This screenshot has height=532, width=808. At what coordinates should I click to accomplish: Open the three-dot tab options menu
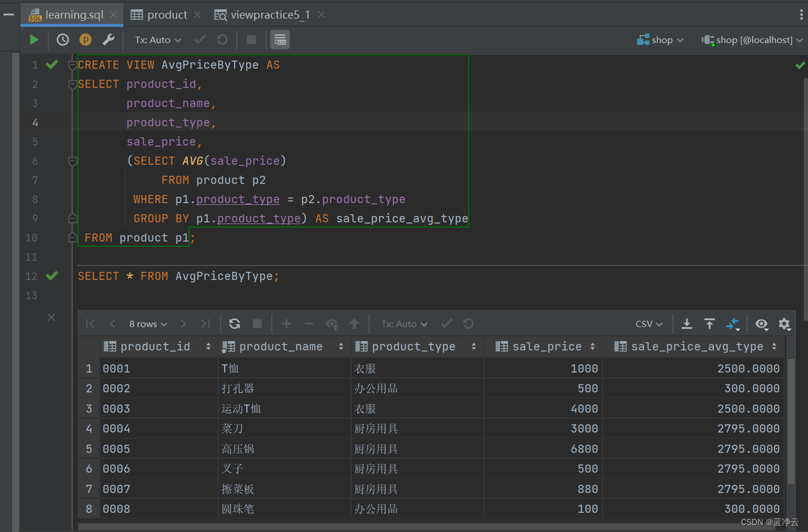801,15
